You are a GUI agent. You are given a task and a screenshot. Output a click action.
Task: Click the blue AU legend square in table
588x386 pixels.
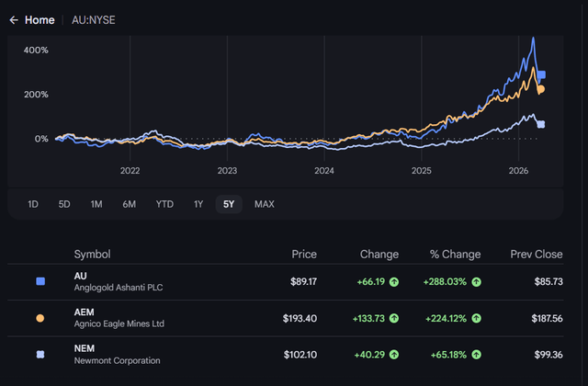click(x=40, y=281)
